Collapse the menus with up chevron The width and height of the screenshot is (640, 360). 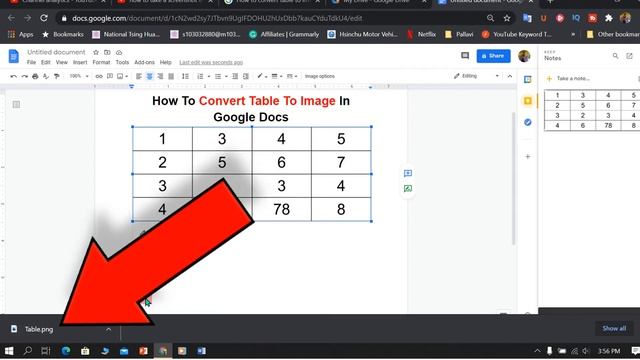pyautogui.click(x=510, y=76)
